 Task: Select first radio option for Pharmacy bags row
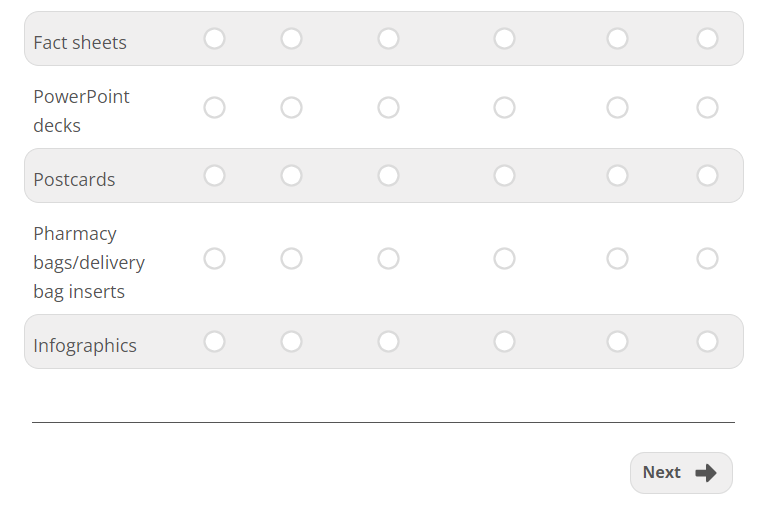coord(214,258)
